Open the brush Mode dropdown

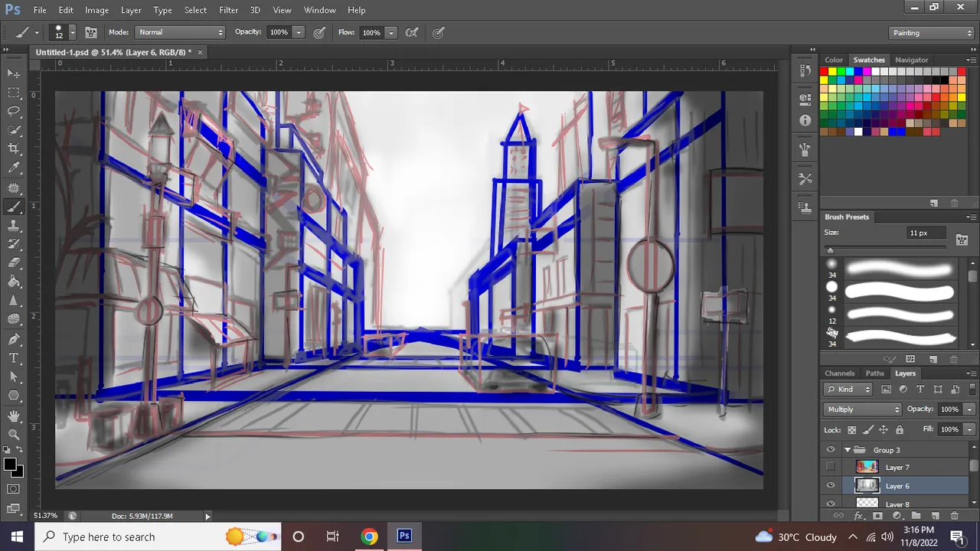[x=180, y=32]
